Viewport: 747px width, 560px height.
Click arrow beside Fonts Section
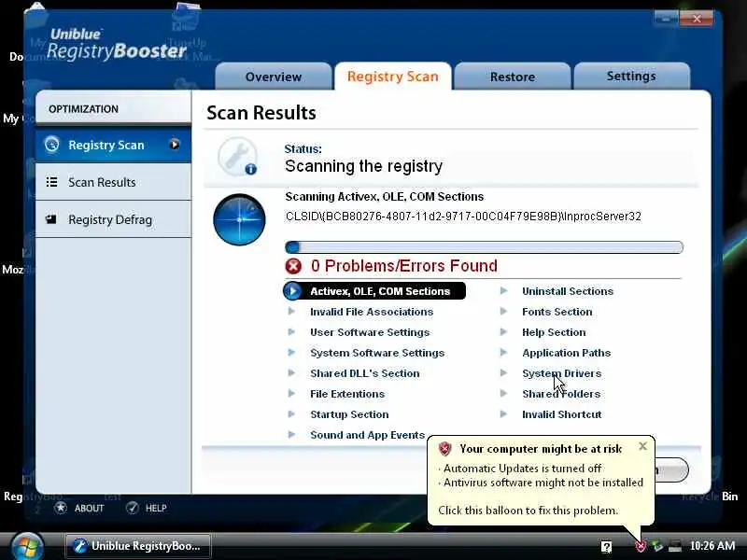[x=503, y=312]
